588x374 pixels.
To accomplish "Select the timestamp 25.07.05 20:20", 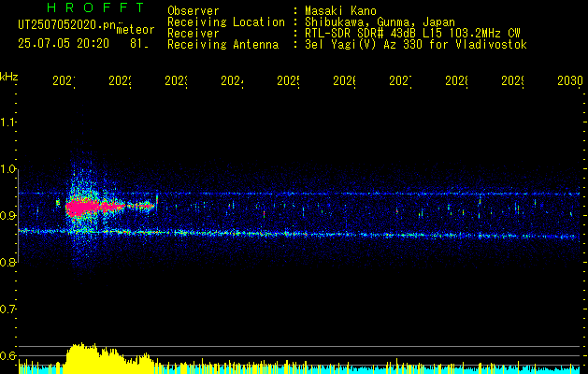I will pos(64,44).
